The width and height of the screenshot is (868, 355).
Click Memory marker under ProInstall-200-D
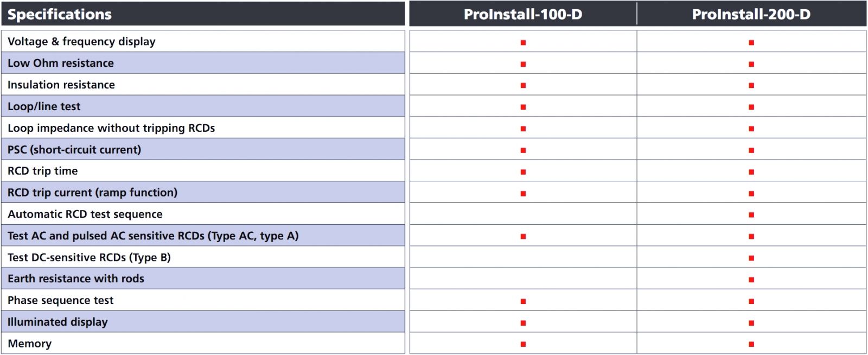pyautogui.click(x=751, y=344)
